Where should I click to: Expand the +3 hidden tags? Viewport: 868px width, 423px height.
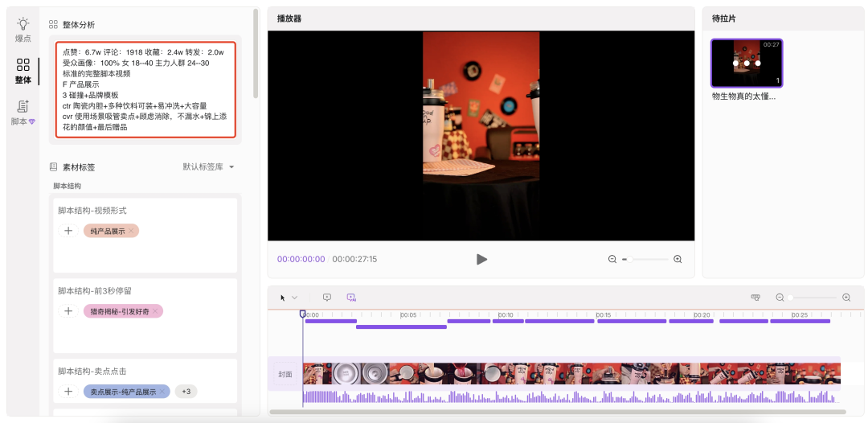186,392
